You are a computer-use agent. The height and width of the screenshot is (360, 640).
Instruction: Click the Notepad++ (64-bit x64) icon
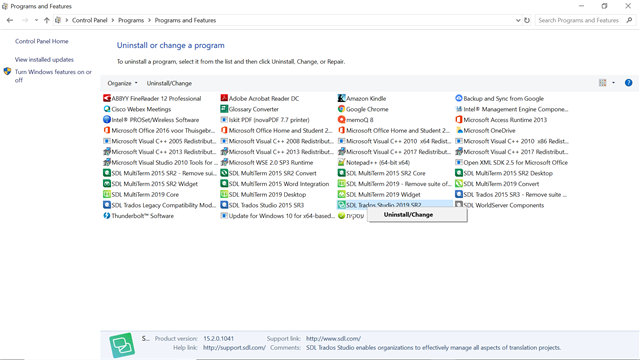tap(341, 162)
